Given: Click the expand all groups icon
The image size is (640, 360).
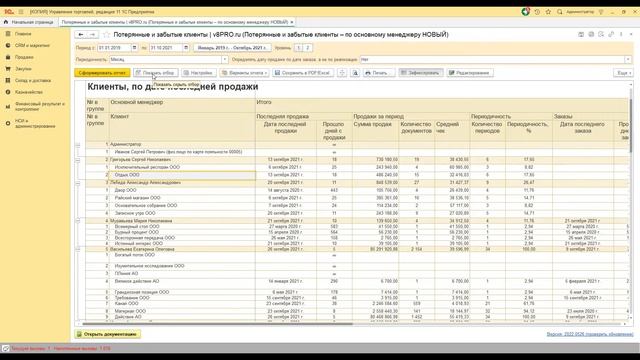Looking at the screenshot, I should coord(342,73).
